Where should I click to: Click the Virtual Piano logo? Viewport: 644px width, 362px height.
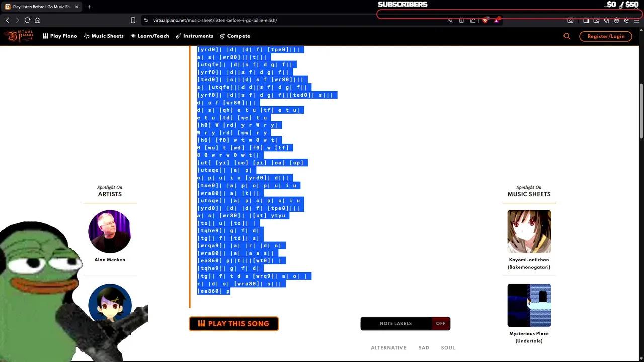tap(19, 36)
